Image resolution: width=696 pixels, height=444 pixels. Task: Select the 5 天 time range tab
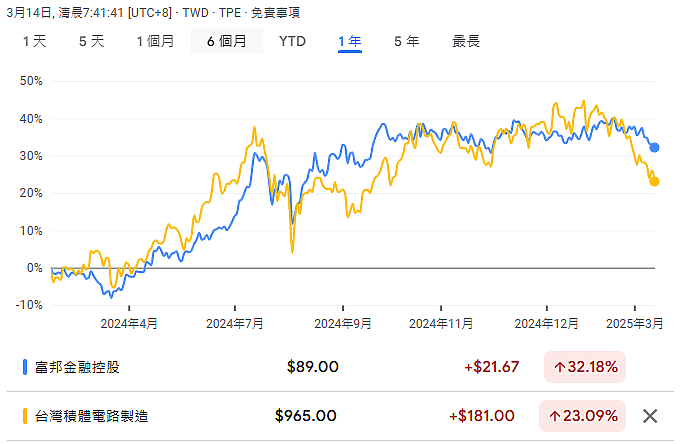pos(92,41)
